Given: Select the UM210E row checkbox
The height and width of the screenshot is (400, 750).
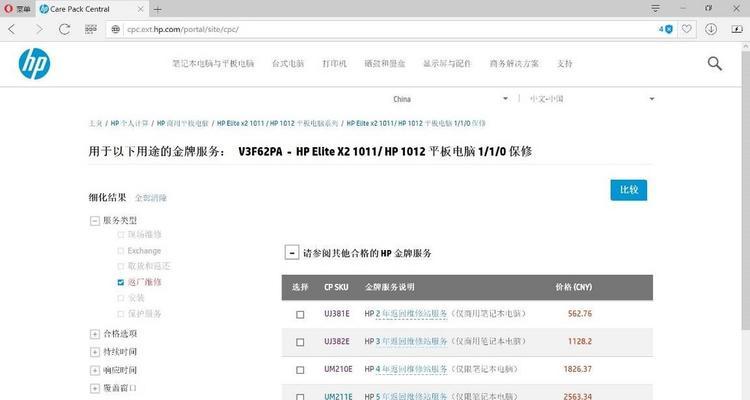Looking at the screenshot, I should click(300, 370).
